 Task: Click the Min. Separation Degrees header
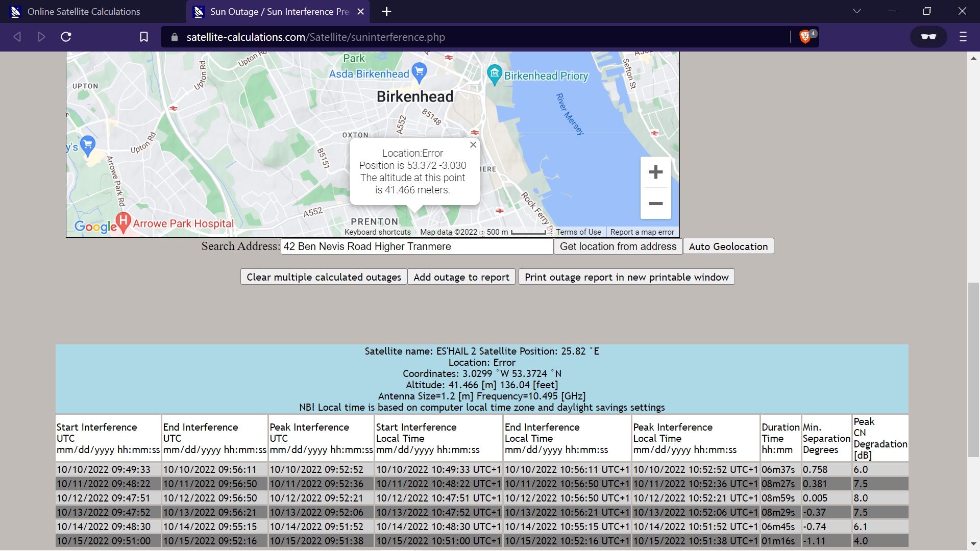click(x=826, y=438)
